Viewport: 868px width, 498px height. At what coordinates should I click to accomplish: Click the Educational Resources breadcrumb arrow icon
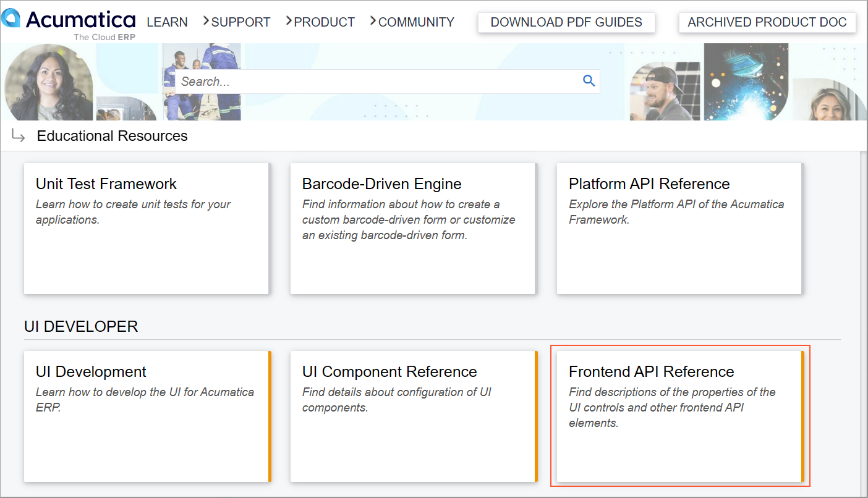click(19, 136)
